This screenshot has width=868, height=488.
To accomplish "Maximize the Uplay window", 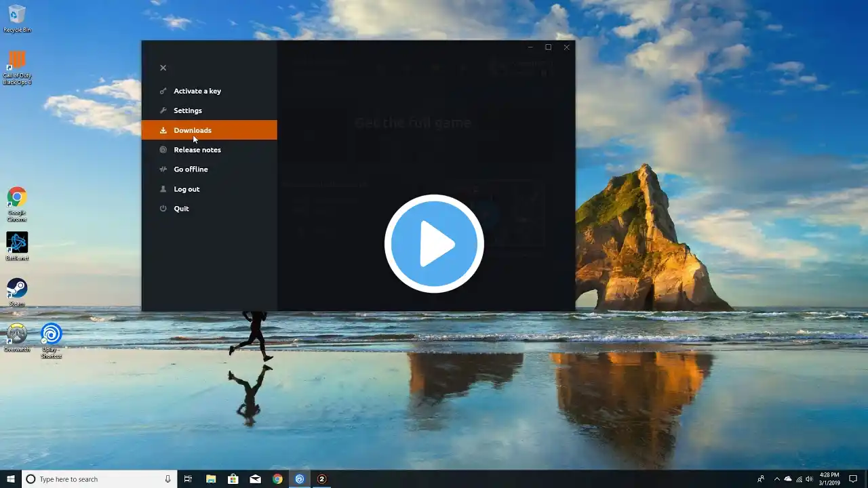I will coord(549,47).
